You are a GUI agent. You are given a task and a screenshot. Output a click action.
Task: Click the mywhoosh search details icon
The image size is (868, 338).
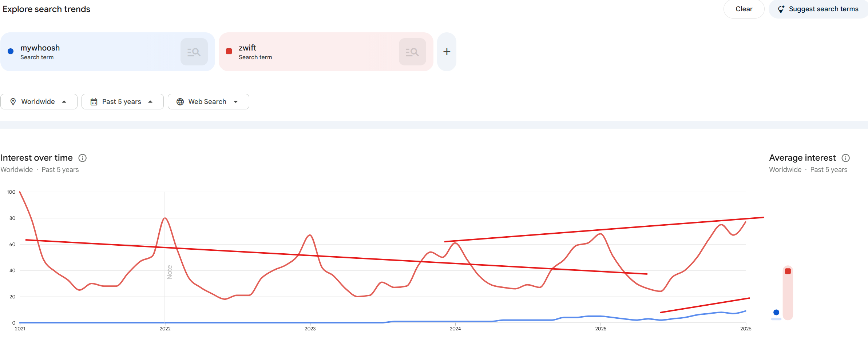click(194, 52)
